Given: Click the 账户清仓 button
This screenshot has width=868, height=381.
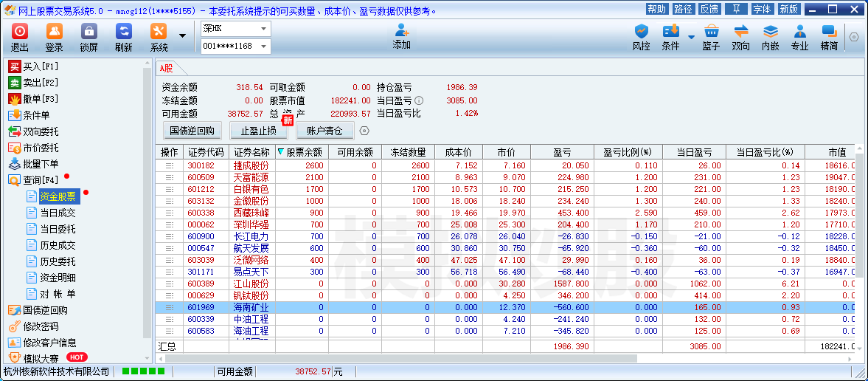Looking at the screenshot, I should click(x=324, y=131).
